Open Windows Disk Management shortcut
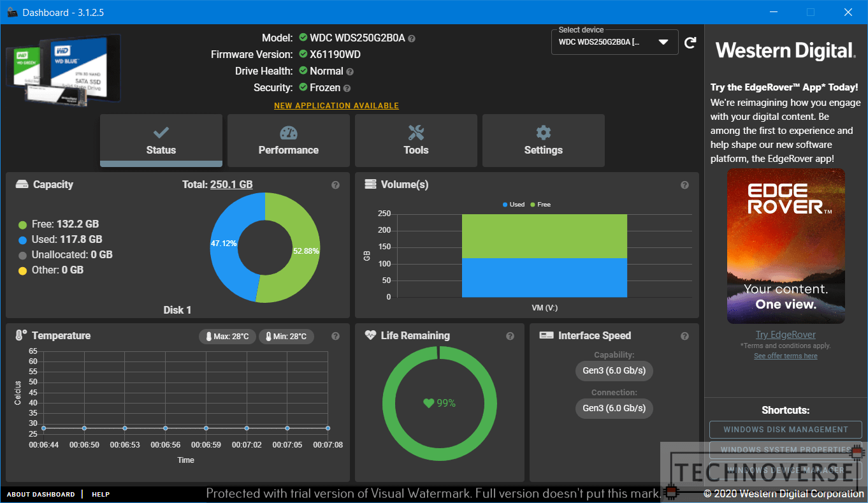This screenshot has width=868, height=503. 786,430
